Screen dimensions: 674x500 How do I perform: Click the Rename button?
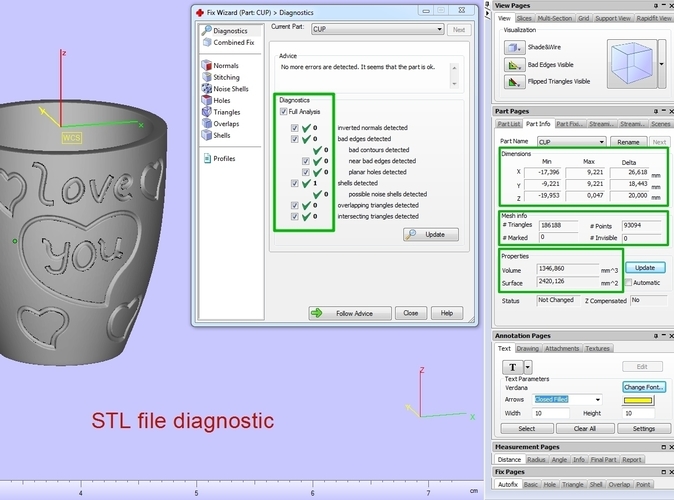coord(628,142)
